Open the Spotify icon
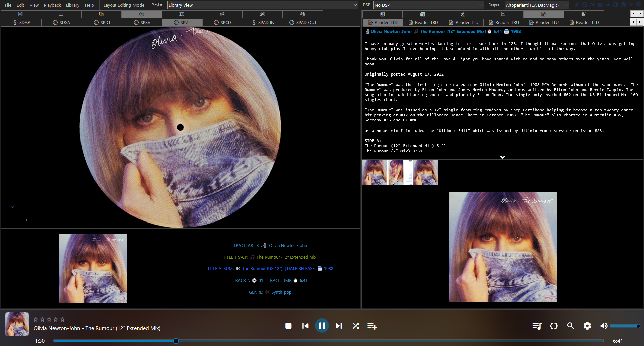Image resolution: width=644 pixels, height=346 pixels. click(x=615, y=5)
